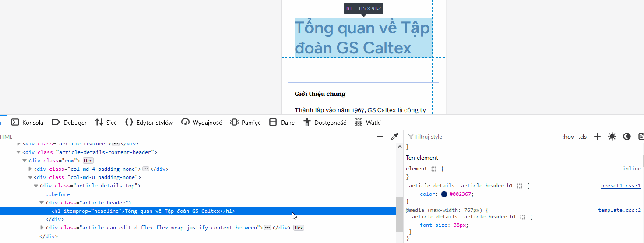
Task: Collapse the div class row node
Action: (25, 161)
